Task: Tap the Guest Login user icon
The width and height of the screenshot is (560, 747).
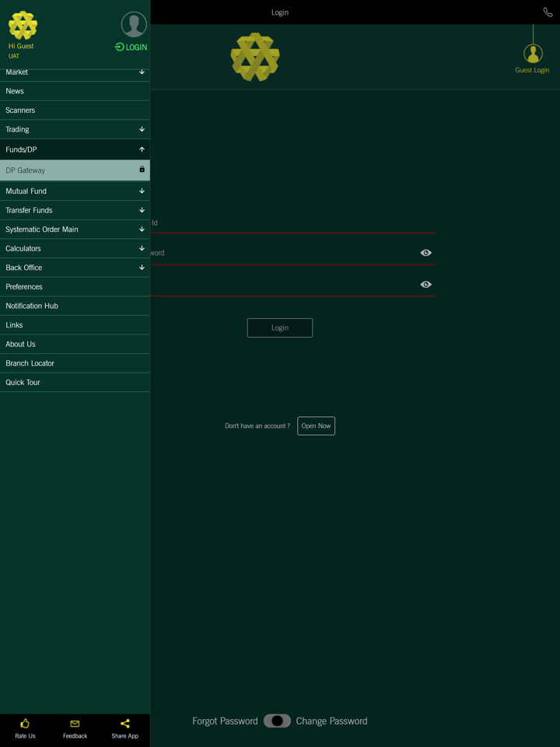Action: click(x=533, y=54)
